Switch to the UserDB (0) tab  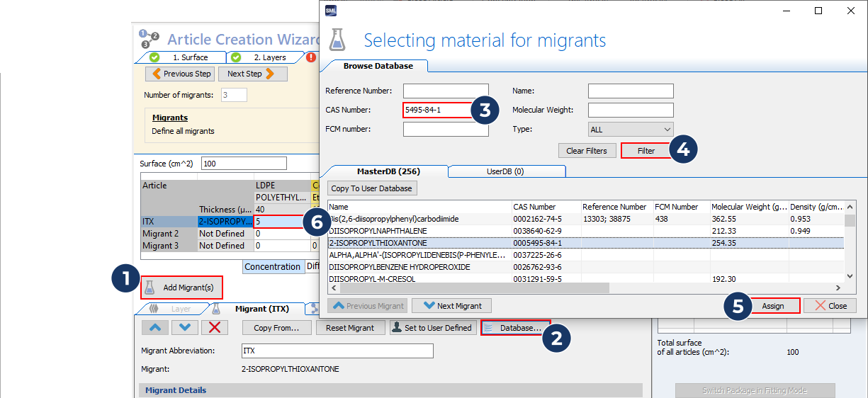pyautogui.click(x=507, y=171)
